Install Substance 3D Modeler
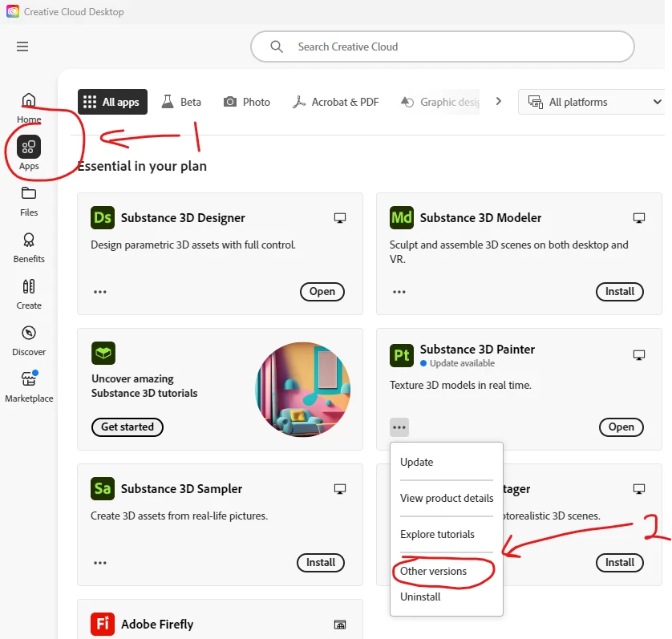 tap(619, 291)
